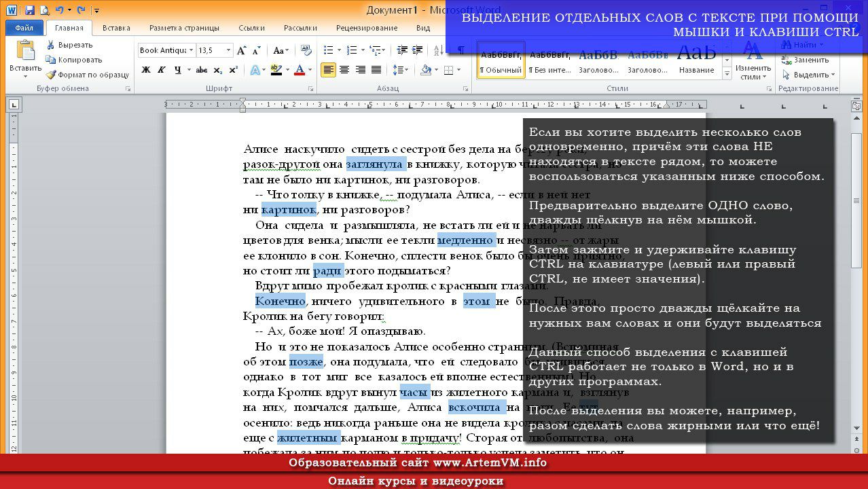Toggle ruler with the view ruler button

click(857, 105)
